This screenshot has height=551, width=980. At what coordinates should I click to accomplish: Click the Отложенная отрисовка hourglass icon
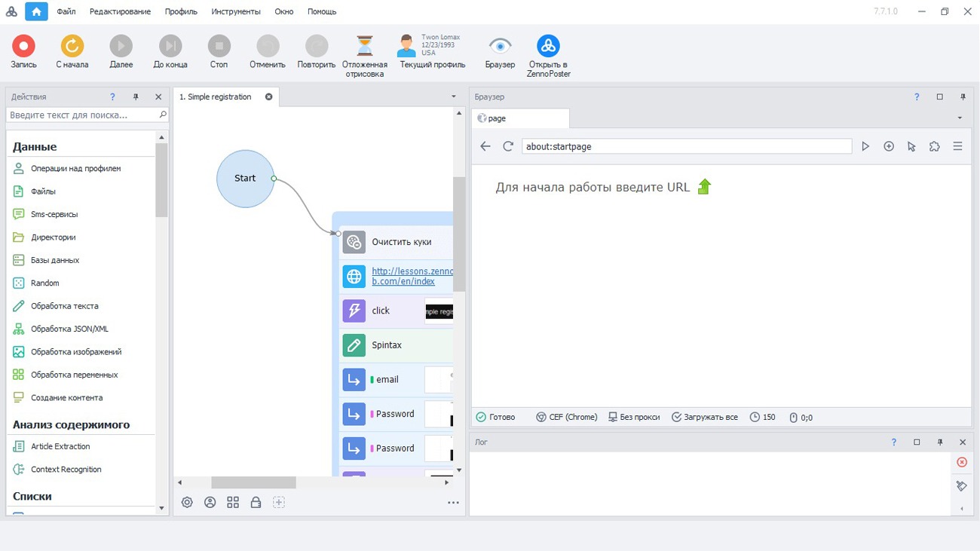pyautogui.click(x=364, y=47)
